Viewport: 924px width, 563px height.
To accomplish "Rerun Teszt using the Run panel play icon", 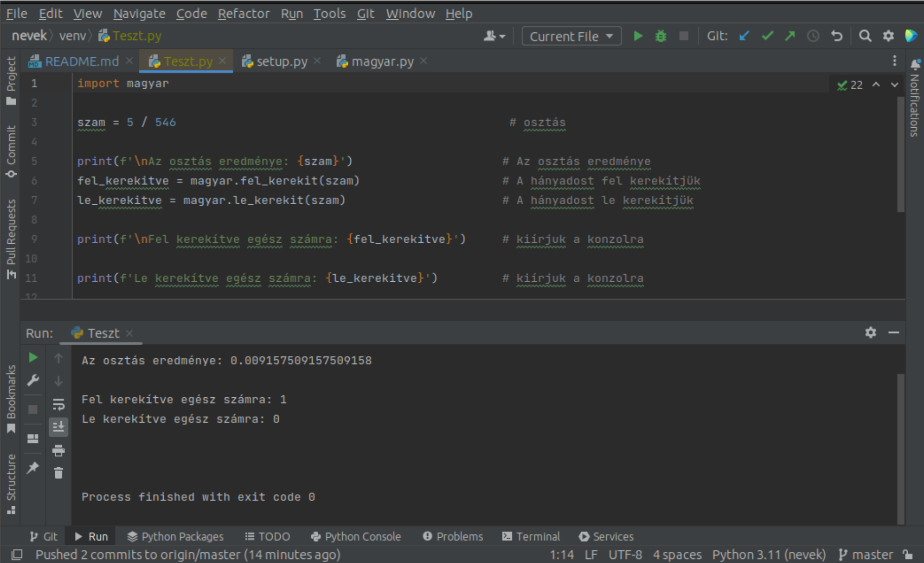I will coord(33,357).
